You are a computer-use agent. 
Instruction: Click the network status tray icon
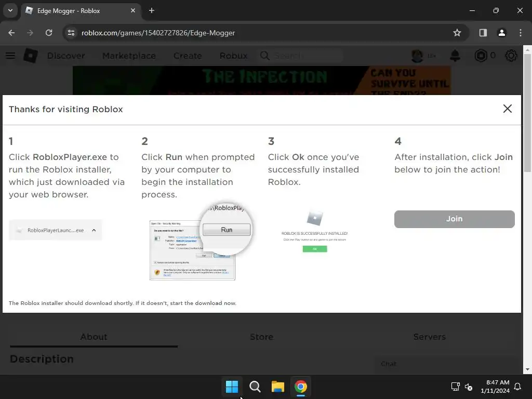(455, 387)
